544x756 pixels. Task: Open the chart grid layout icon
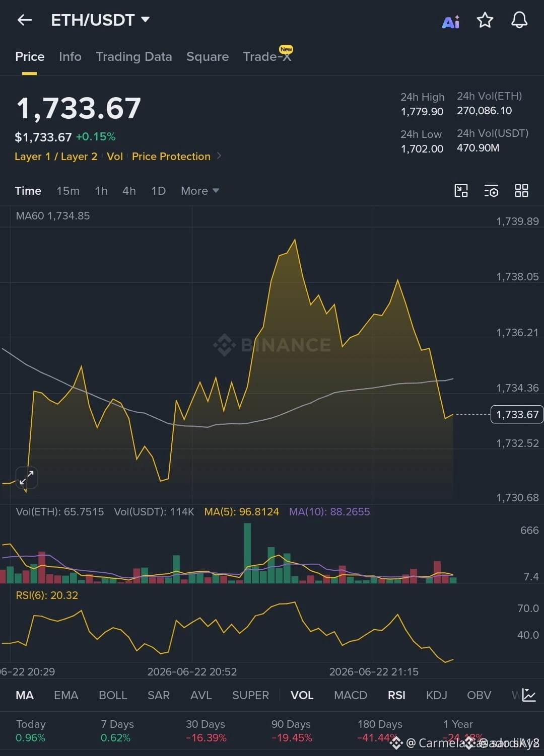tap(521, 191)
